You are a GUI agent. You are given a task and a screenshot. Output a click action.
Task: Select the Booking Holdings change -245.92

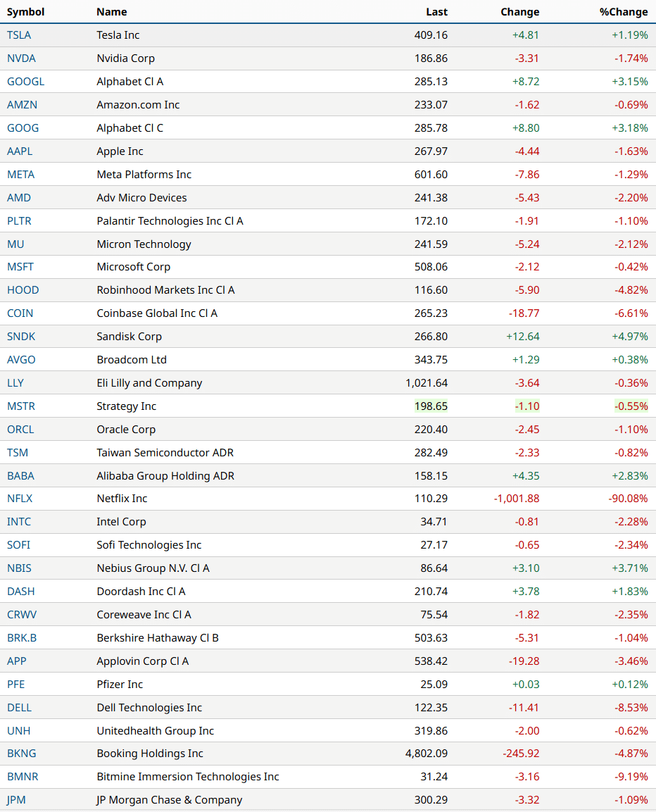pyautogui.click(x=521, y=754)
